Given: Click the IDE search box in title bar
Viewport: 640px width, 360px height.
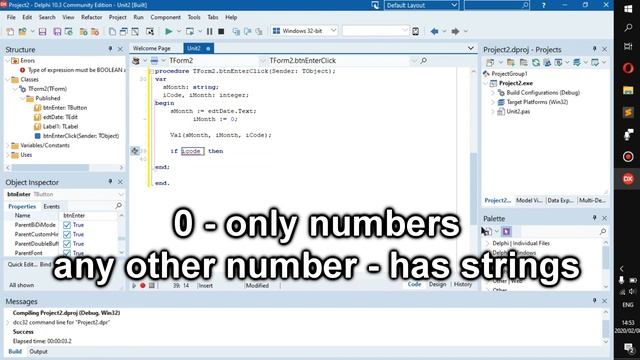Looking at the screenshot, I should point(497,5).
